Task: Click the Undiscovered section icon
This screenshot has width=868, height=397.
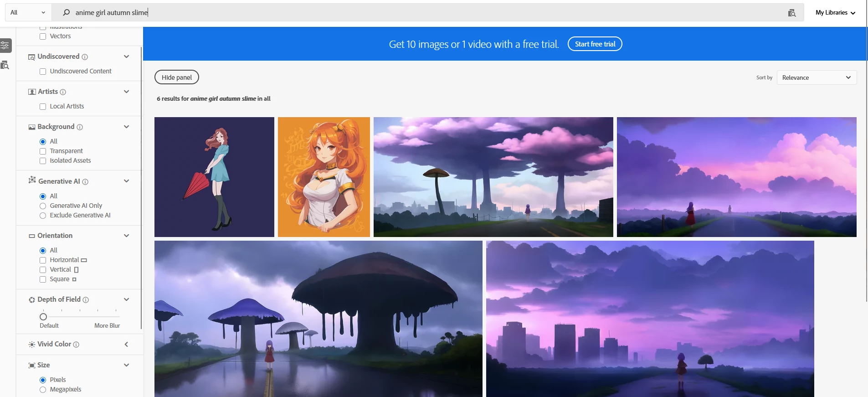Action: coord(31,57)
